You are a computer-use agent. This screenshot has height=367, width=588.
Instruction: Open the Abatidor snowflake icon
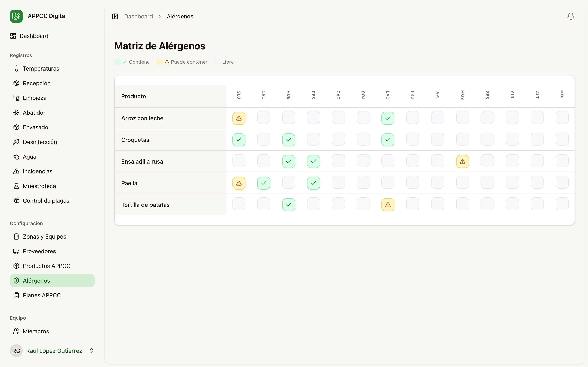coord(16,112)
